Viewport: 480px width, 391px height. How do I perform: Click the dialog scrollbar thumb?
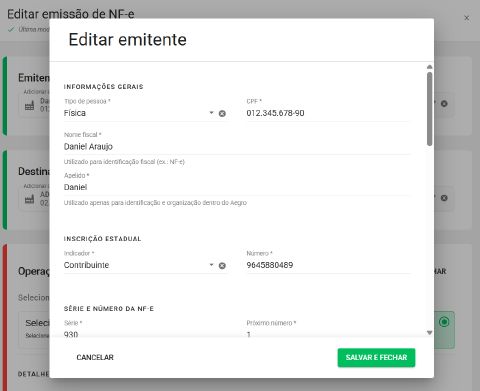coord(429,109)
